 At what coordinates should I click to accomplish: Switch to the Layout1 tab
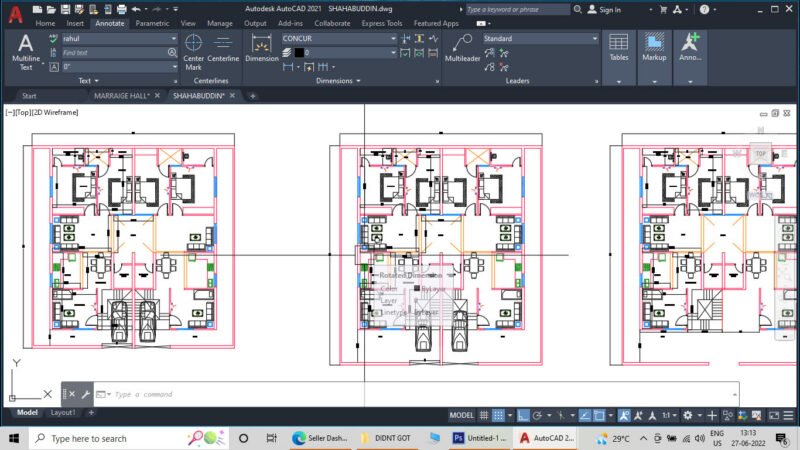click(63, 412)
